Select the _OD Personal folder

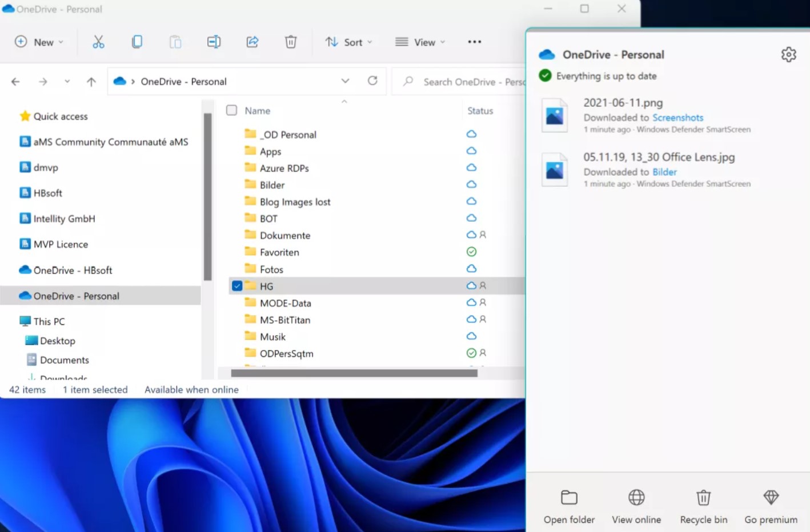pyautogui.click(x=288, y=134)
